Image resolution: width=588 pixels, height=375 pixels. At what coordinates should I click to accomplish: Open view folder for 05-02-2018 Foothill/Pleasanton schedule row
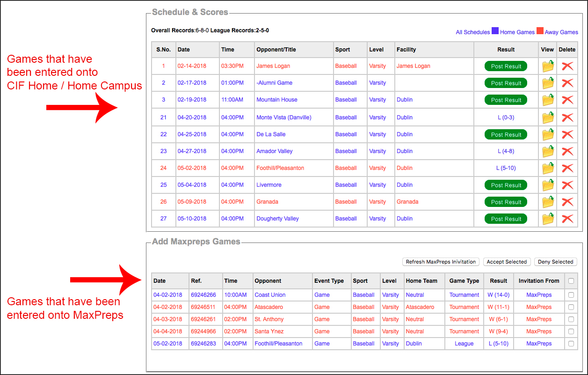pyautogui.click(x=548, y=169)
